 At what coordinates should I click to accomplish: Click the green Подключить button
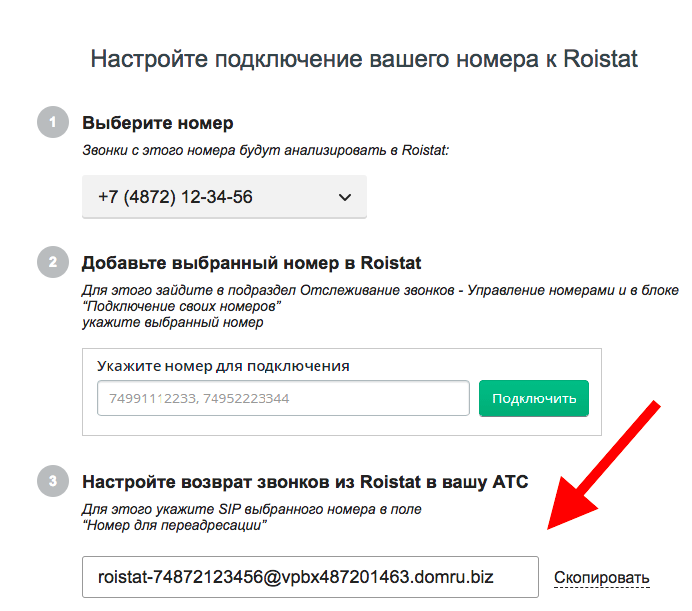coord(534,398)
